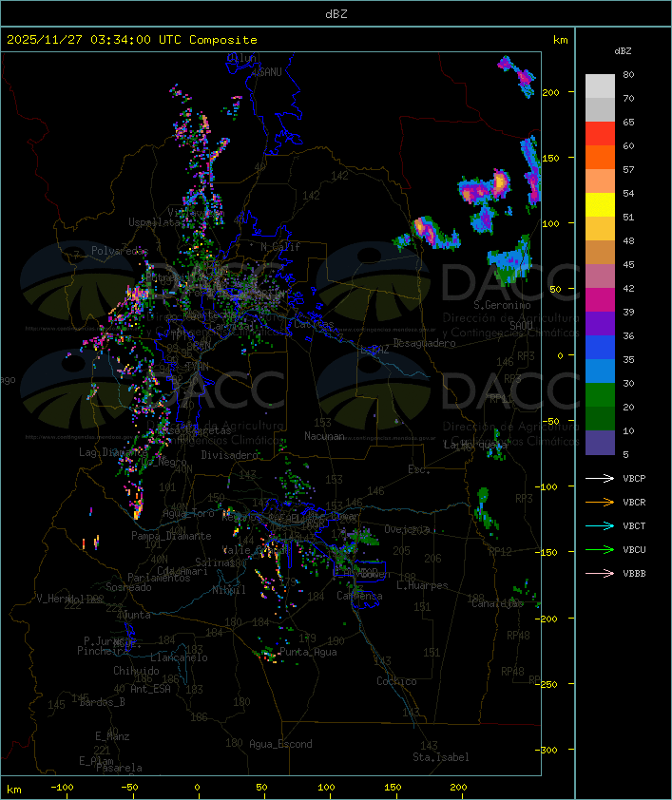Click the Agua_Toro map label
This screenshot has width=672, height=800.
tap(188, 514)
